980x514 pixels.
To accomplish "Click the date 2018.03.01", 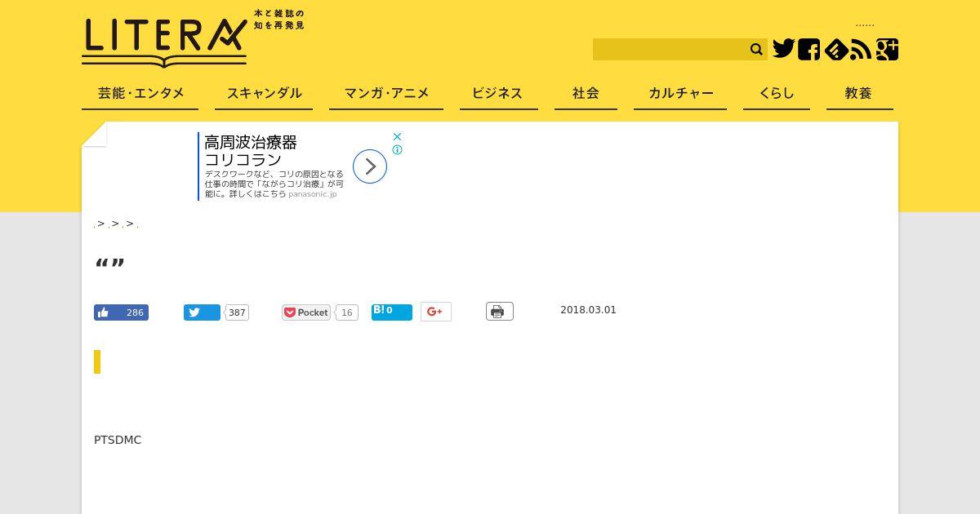I will click(588, 310).
